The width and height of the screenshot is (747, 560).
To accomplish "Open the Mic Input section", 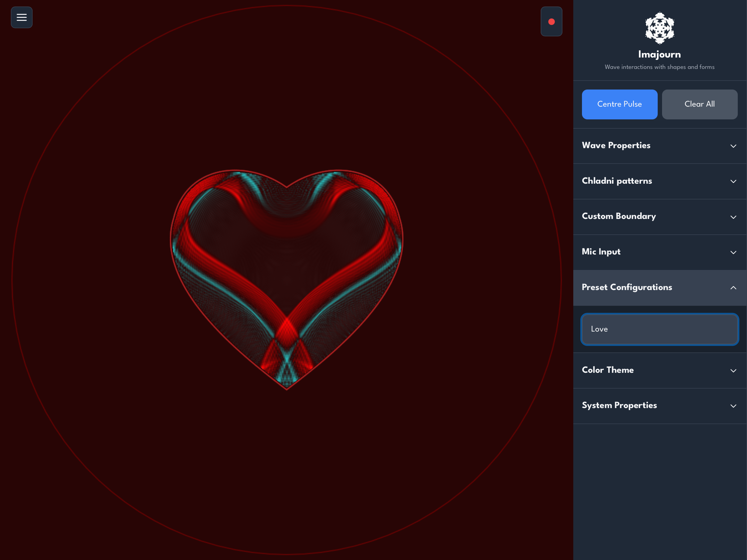I will pos(601,252).
